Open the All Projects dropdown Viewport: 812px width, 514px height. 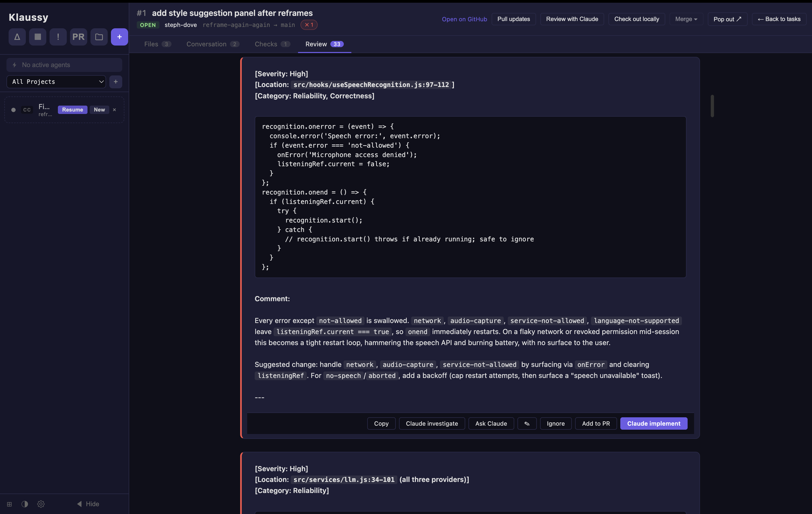coord(56,82)
